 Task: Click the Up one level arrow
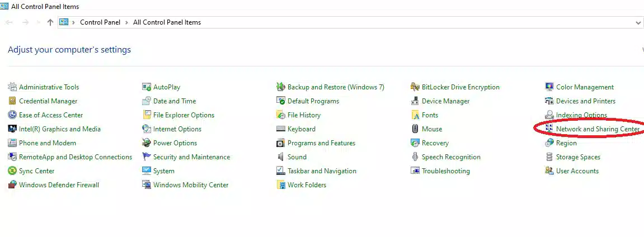[x=50, y=22]
